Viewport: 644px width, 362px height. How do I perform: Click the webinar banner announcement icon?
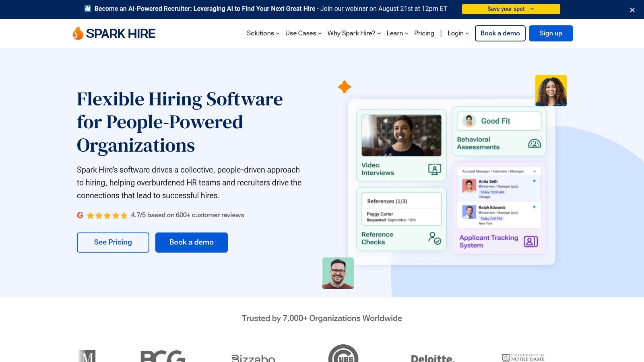coord(88,8)
